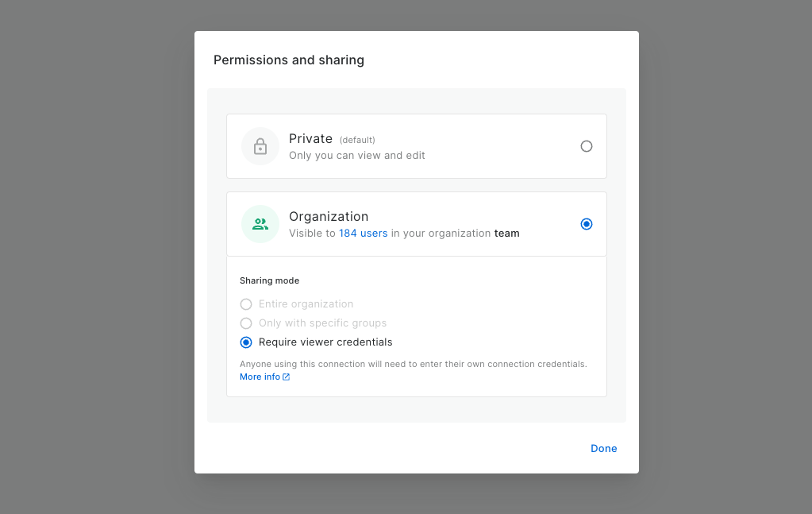The height and width of the screenshot is (514, 812).
Task: Click the 'Only you can view and edit' description
Action: (x=356, y=156)
